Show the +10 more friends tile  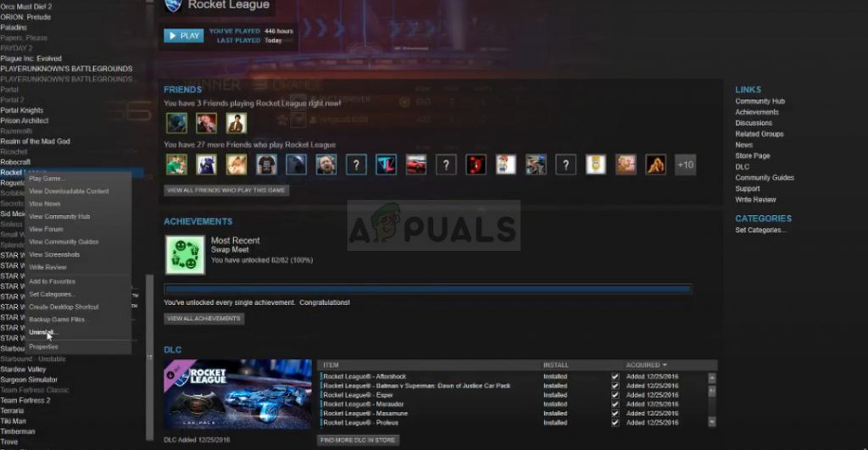coord(685,164)
